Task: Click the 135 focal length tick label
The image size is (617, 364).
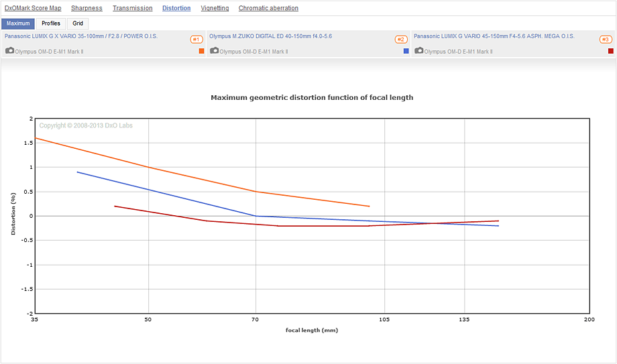Action: [x=464, y=320]
